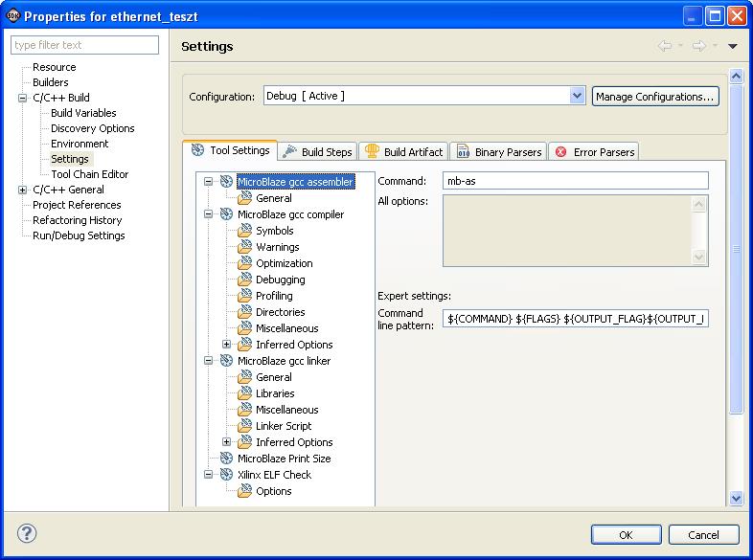
Task: Select Environment in the left tree
Action: 80,144
